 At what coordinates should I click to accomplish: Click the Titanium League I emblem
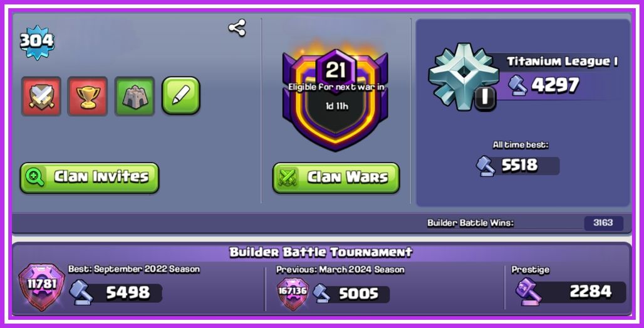[464, 77]
